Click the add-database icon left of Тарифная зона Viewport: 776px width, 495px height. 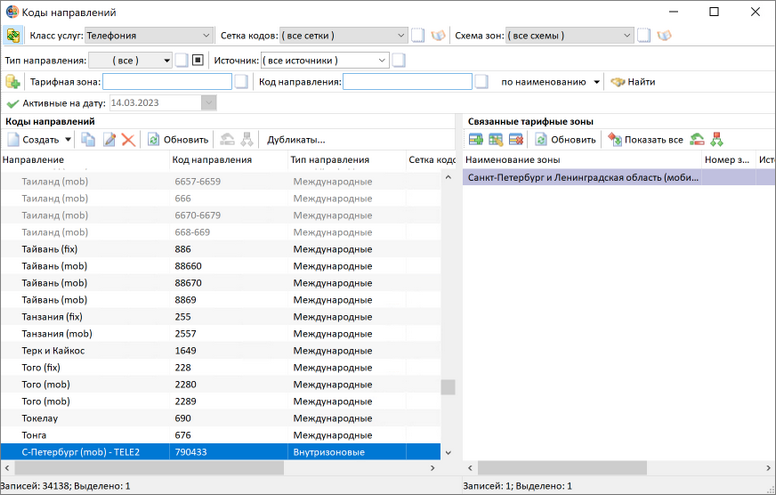coord(13,82)
